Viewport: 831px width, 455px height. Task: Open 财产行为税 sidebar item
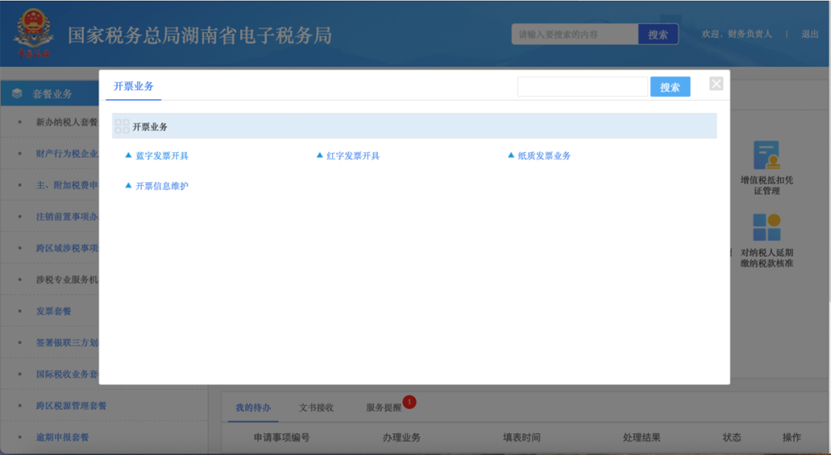point(67,154)
